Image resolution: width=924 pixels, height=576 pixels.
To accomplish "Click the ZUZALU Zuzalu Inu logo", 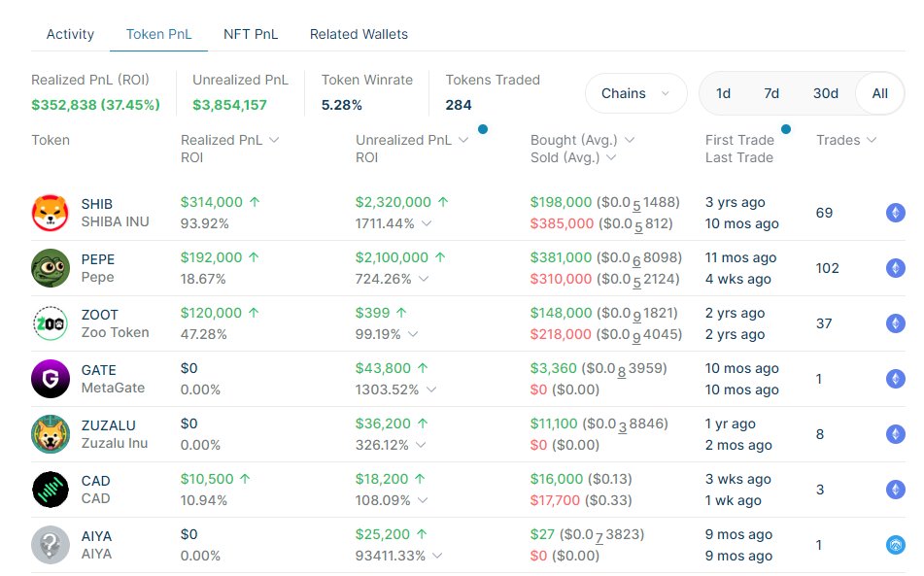I will (x=51, y=434).
